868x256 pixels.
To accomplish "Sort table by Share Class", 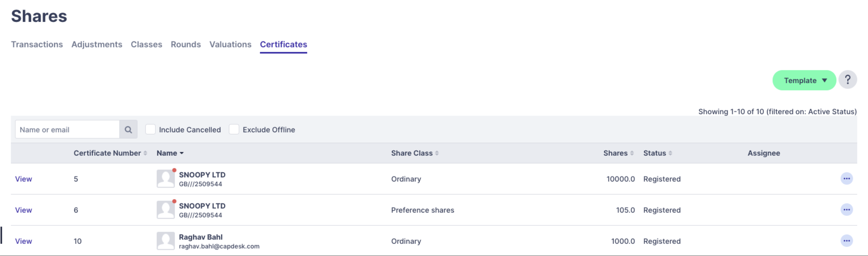I will point(415,153).
